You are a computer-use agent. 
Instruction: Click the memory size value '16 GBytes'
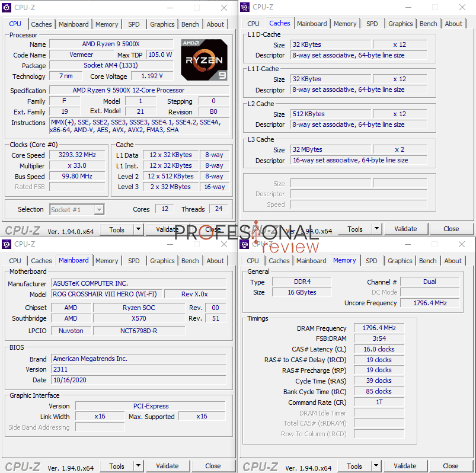302,292
